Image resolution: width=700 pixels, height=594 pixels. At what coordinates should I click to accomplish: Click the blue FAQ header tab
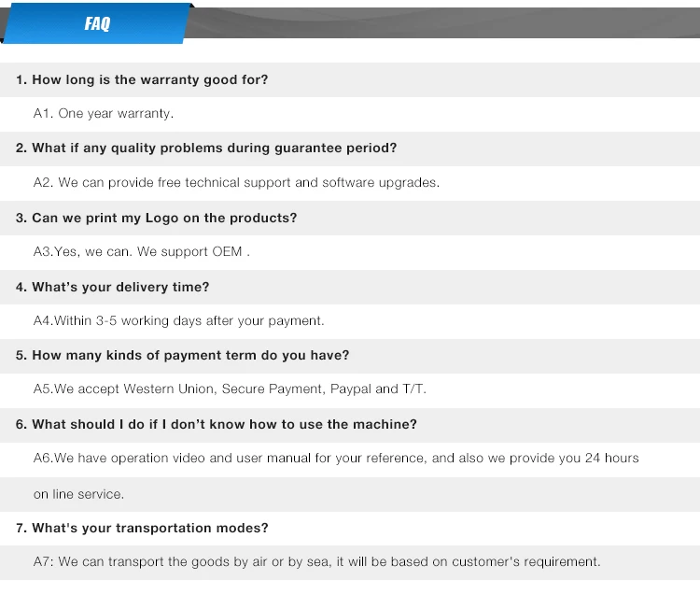[97, 24]
